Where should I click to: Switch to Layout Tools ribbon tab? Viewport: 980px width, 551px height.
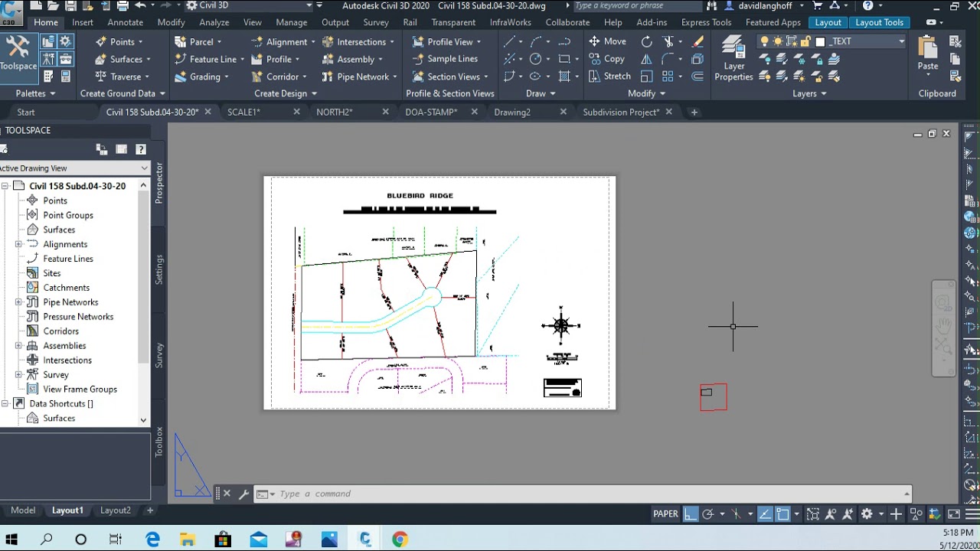[x=879, y=22]
